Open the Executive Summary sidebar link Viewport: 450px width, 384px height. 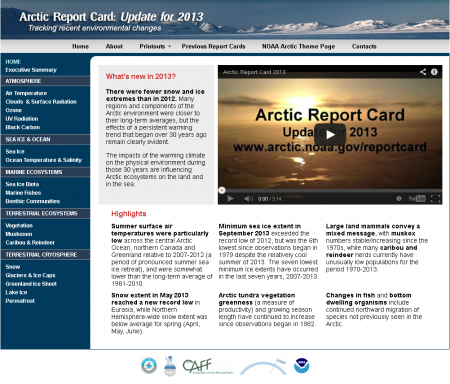coord(31,70)
